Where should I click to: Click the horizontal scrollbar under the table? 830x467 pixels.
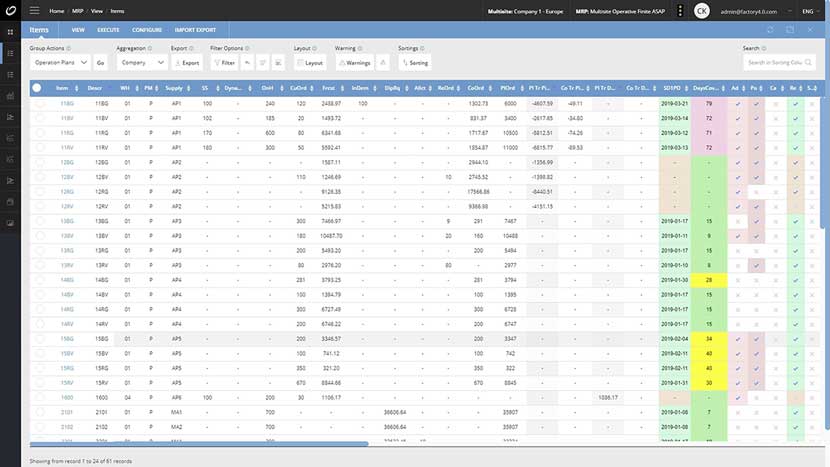pyautogui.click(x=199, y=444)
